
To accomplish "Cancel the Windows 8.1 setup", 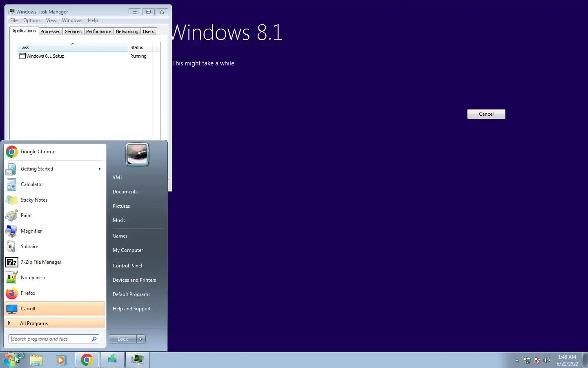I will click(x=486, y=114).
